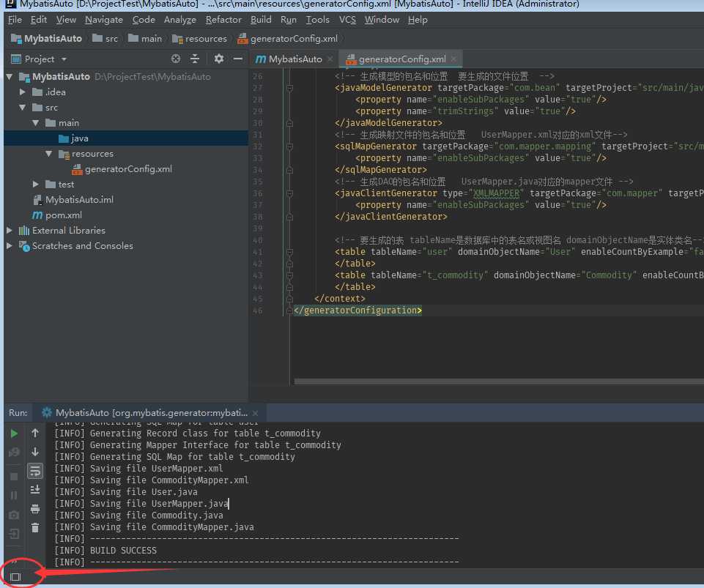
Task: Collapse the MybatisAuto root node
Action: 9,77
